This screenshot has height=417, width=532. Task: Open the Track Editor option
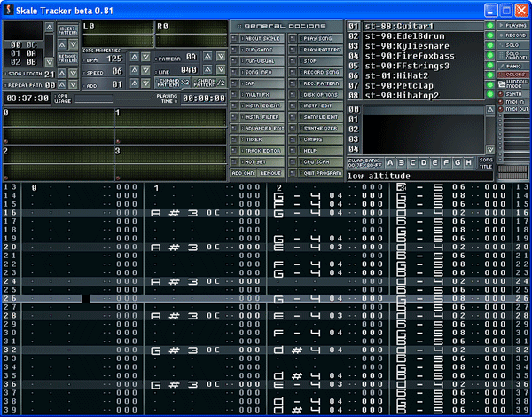[262, 151]
